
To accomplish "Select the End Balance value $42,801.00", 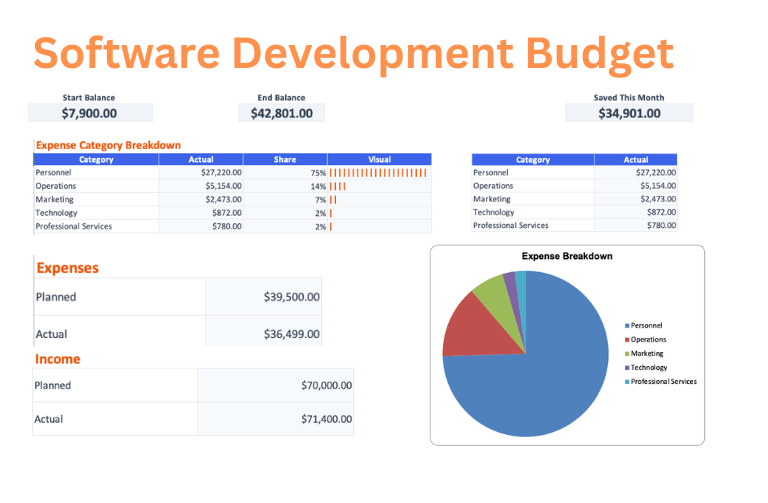I will coord(282,113).
